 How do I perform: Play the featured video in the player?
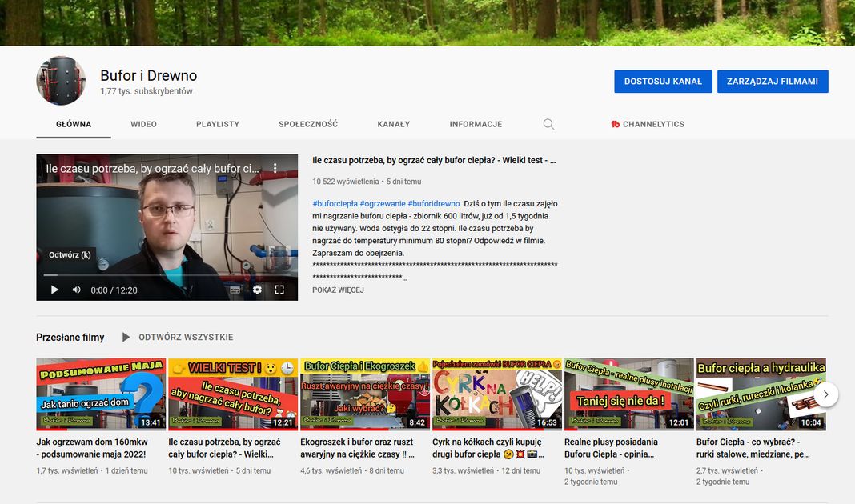coord(54,290)
